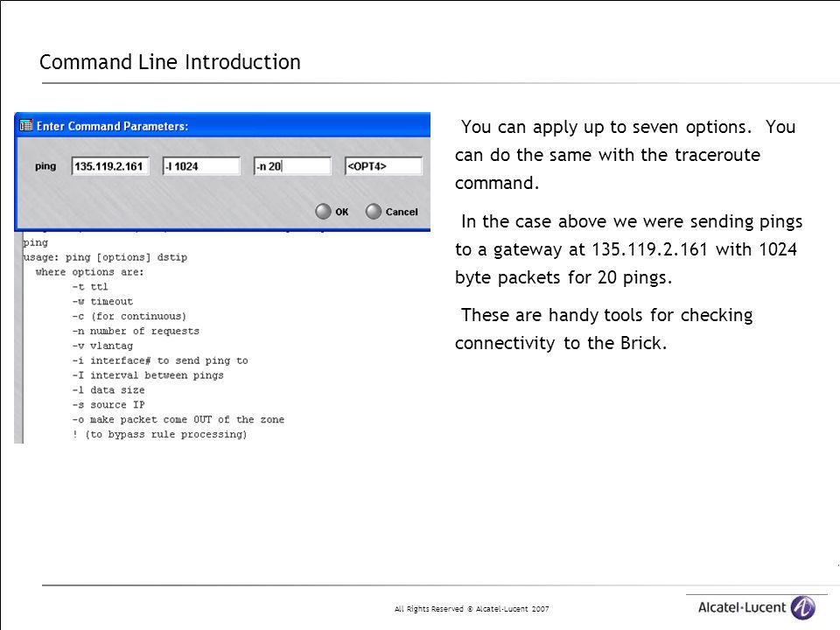Click the 'where options are:' line
This screenshot has width=840, height=630.
coord(89,272)
